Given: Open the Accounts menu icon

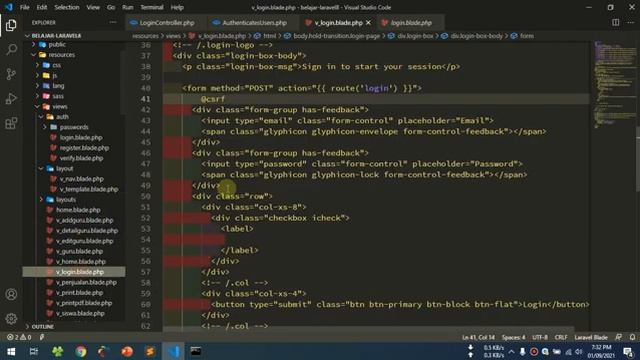Looking at the screenshot, I should click(11, 294).
